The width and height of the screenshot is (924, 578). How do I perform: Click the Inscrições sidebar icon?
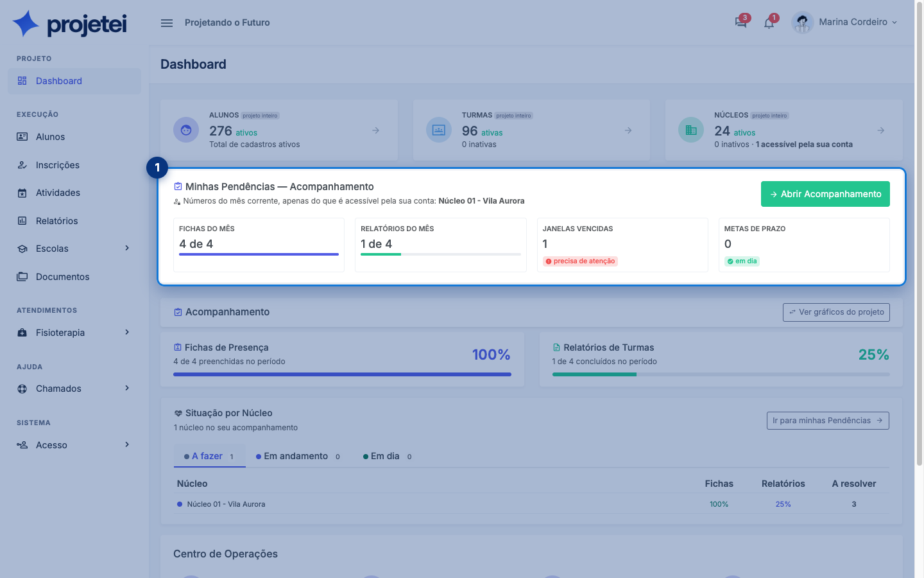(x=22, y=165)
